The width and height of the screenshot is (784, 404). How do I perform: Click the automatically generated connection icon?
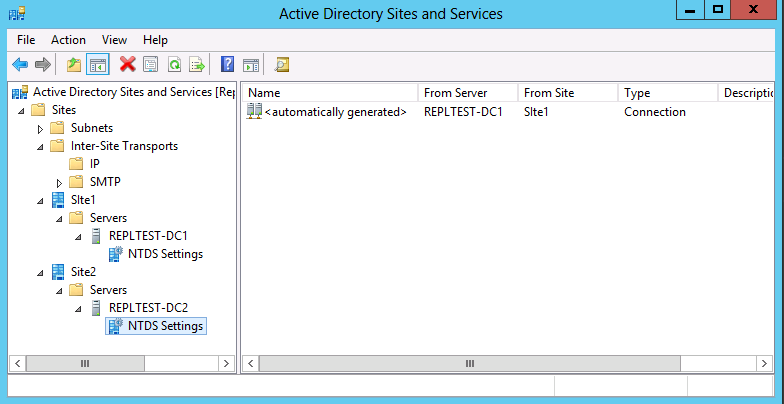(254, 112)
